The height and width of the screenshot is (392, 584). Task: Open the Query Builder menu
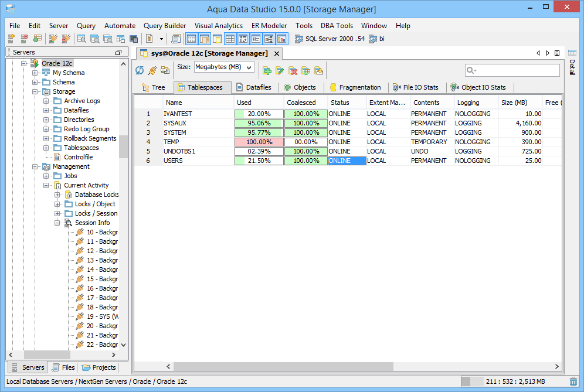[x=165, y=26]
